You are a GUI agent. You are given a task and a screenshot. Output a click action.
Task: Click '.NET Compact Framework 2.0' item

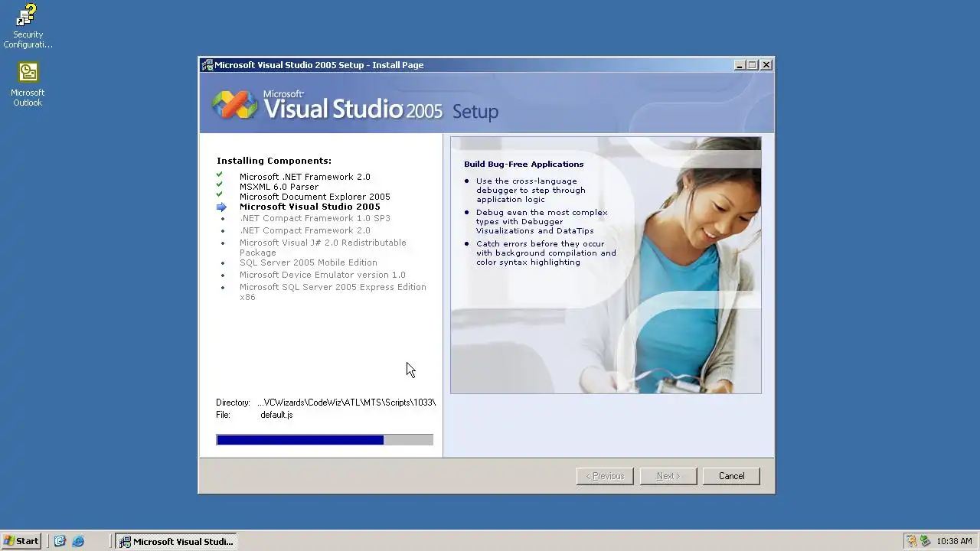tap(305, 230)
